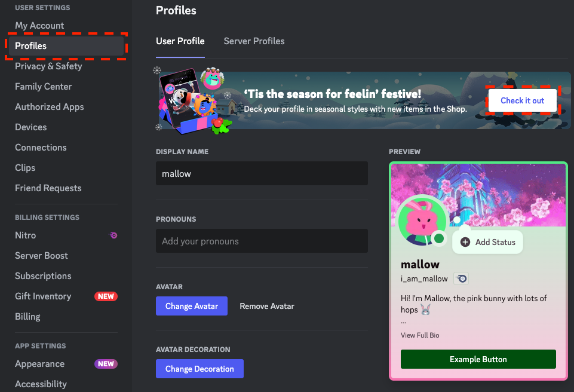Click Remove Avatar
This screenshot has width=574, height=392.
(x=266, y=306)
